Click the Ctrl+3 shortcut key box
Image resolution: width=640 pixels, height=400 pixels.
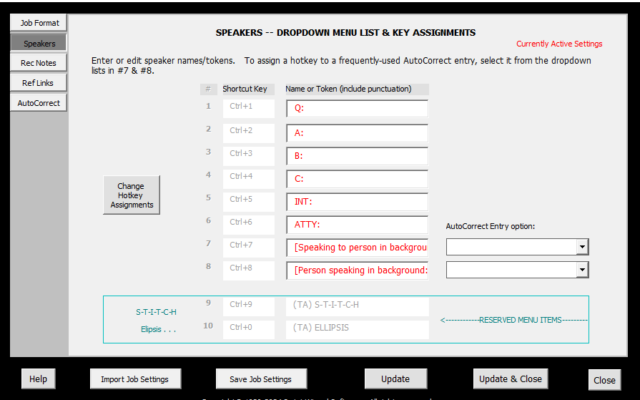click(x=249, y=156)
